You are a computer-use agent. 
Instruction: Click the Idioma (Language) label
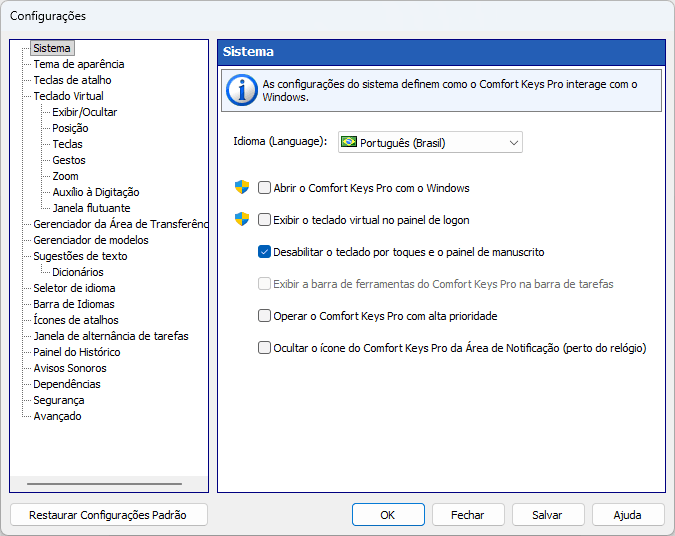coord(280,141)
